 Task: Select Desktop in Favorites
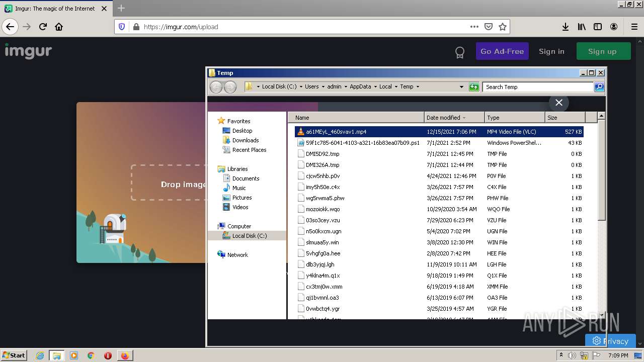coord(242,131)
